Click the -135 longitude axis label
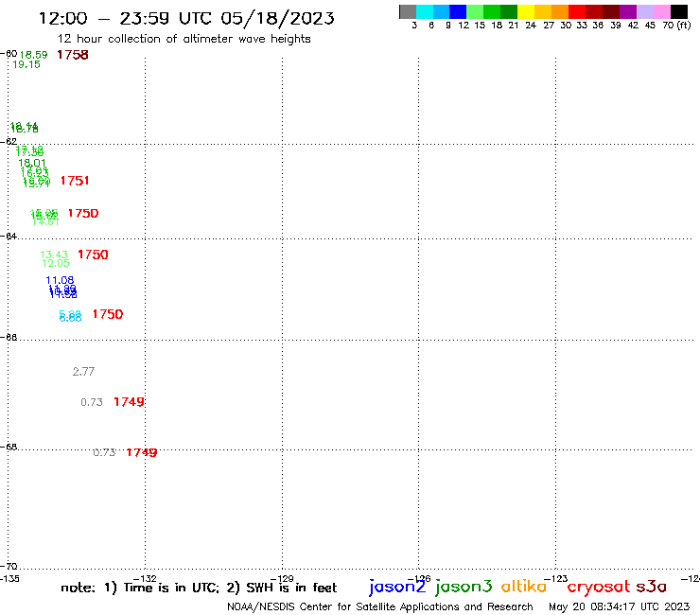Image resolution: width=700 pixels, height=615 pixels. tap(9, 578)
